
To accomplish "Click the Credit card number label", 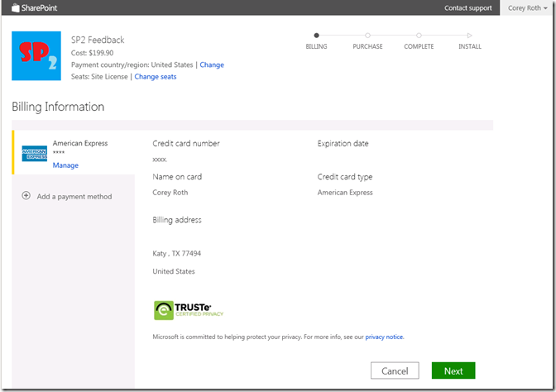I will pos(186,144).
